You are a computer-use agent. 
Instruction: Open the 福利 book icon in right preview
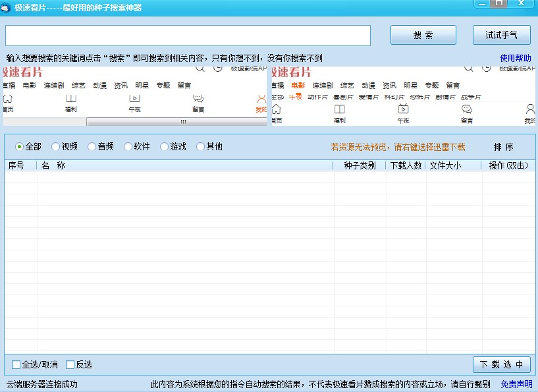[339, 109]
